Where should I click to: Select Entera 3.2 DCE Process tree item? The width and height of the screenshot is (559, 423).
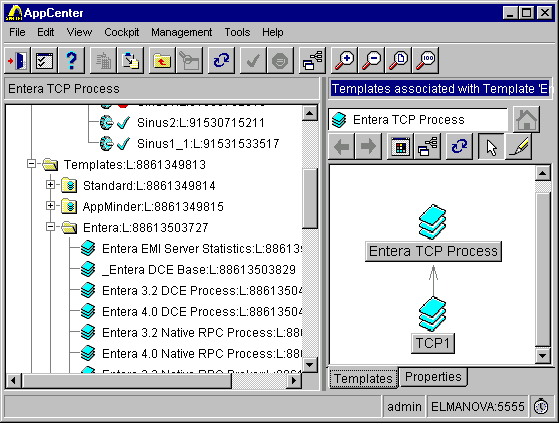(202, 291)
